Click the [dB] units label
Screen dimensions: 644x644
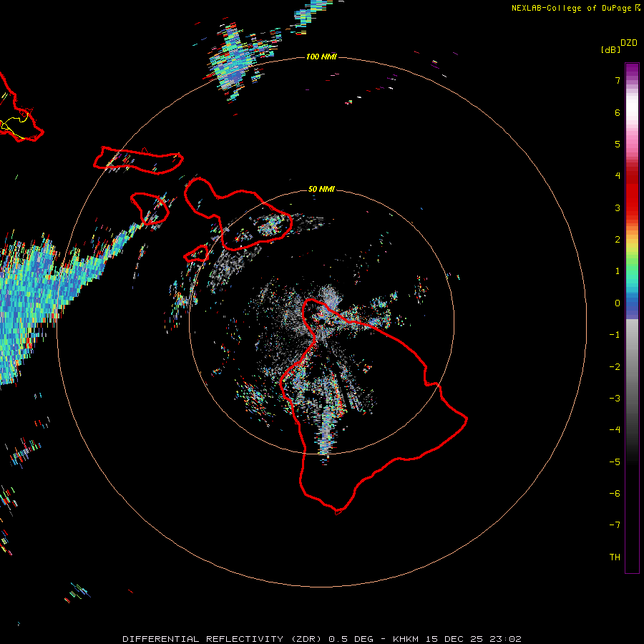point(611,49)
